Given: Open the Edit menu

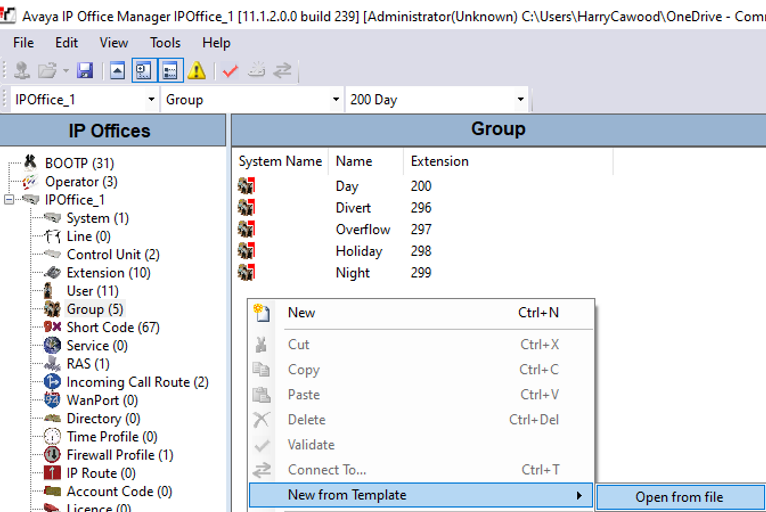Looking at the screenshot, I should [66, 43].
